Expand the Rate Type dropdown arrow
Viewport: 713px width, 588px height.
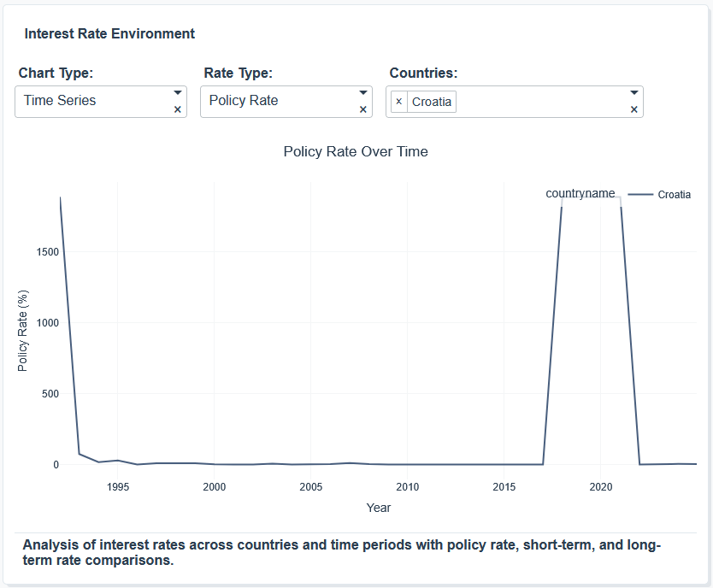(363, 92)
